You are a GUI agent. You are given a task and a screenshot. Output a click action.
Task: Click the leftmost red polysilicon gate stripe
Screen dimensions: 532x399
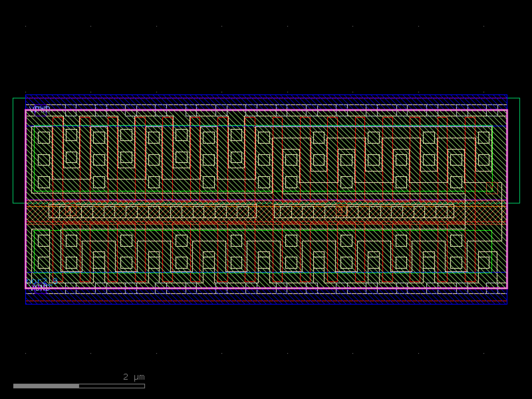tap(58, 160)
